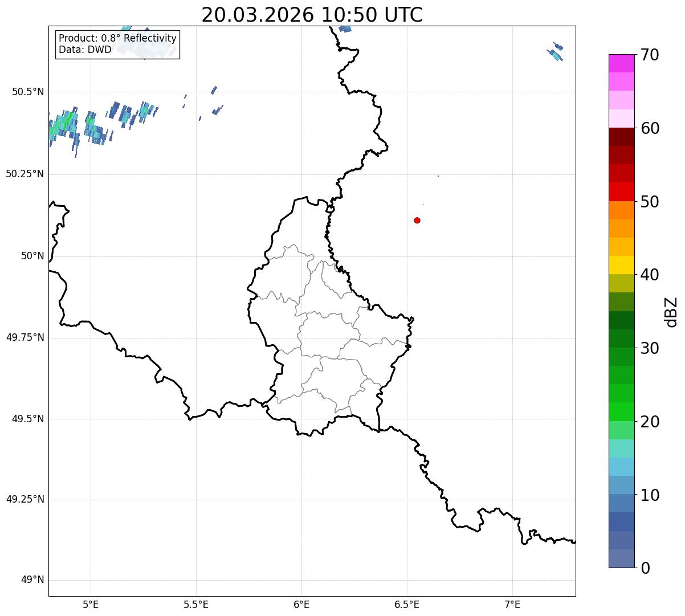Viewport: 685px width, 616px height.
Task: Click the dBZ colorbar label
Action: (x=671, y=312)
